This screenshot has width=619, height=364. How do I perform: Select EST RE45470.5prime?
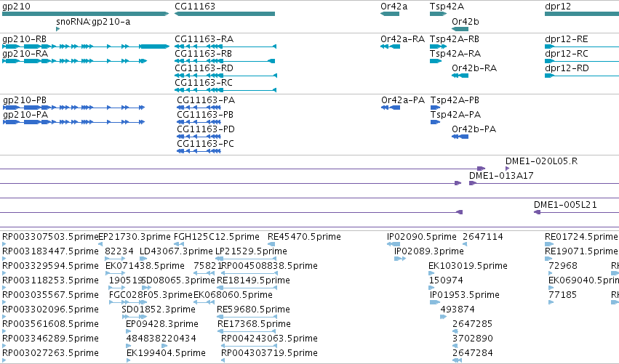pos(304,237)
